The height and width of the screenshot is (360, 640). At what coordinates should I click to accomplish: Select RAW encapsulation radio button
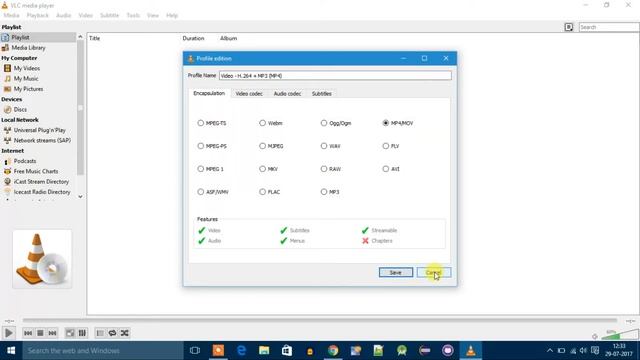(x=324, y=169)
